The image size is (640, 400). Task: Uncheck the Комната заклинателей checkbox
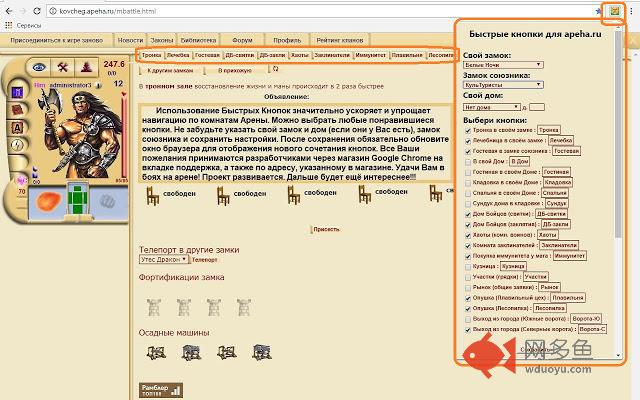pos(468,246)
